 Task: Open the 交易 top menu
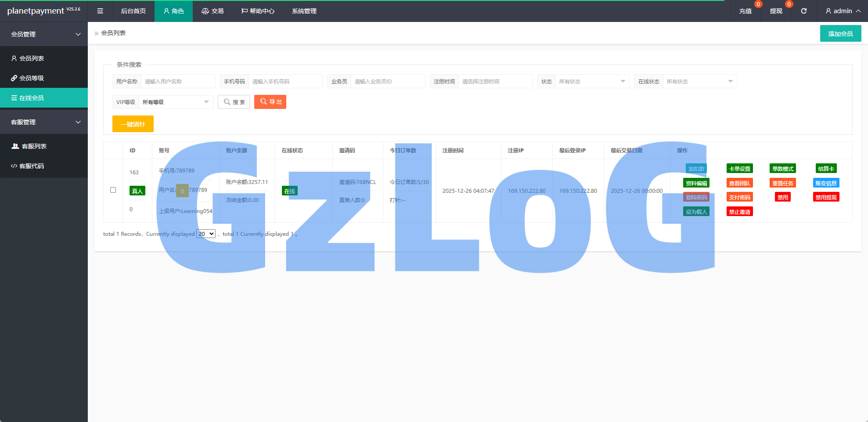pyautogui.click(x=212, y=11)
